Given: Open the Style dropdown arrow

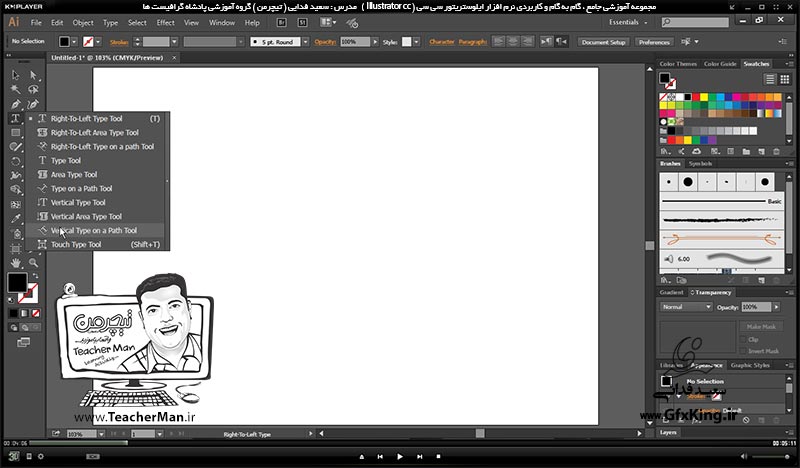Looking at the screenshot, I should 417,42.
